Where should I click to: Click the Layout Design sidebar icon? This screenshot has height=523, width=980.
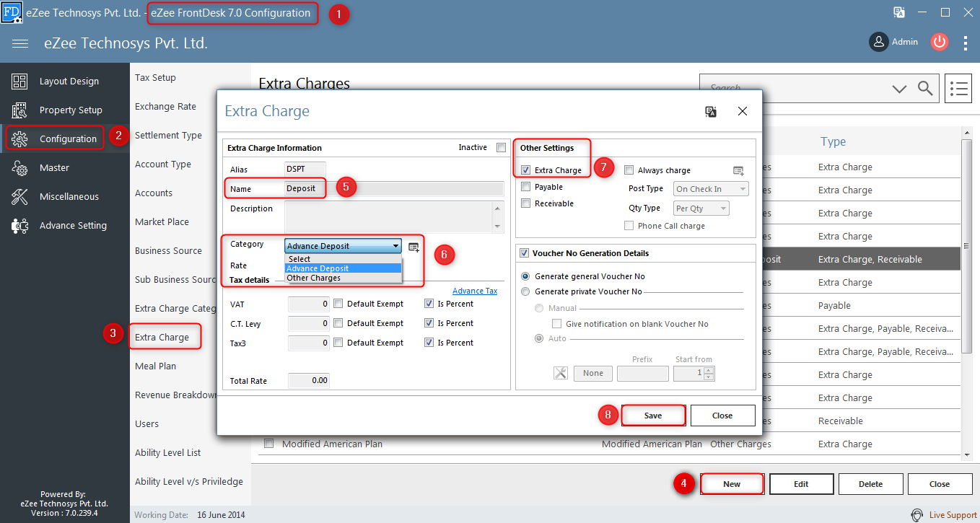[x=19, y=81]
